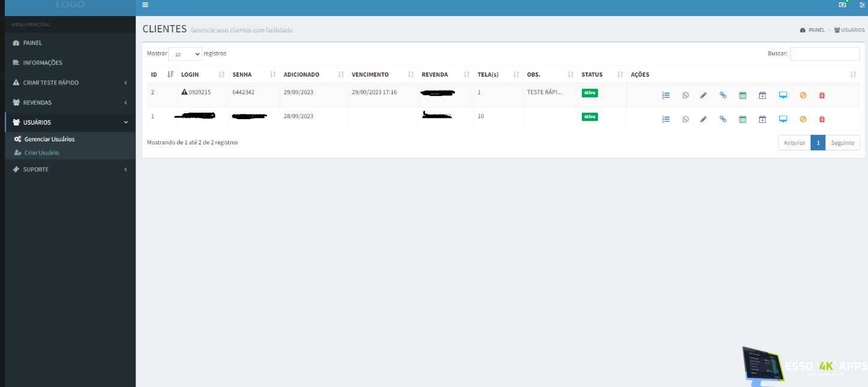Click the Seguinte pagination button
This screenshot has height=387, width=868.
pos(842,143)
